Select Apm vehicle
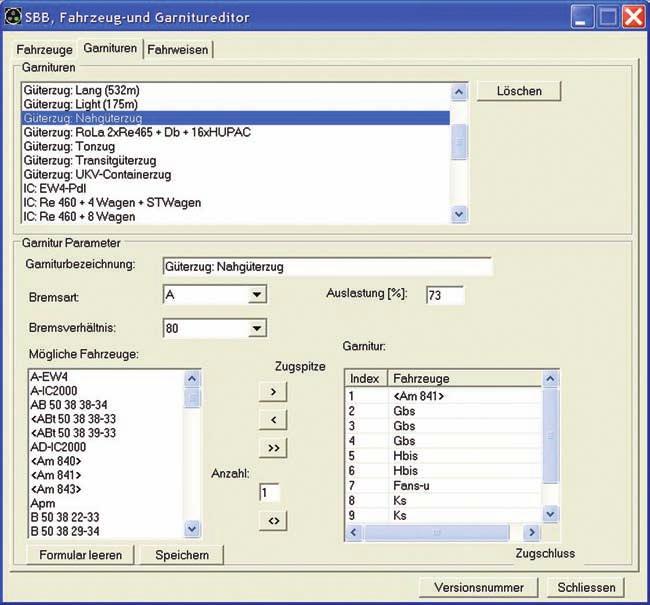The width and height of the screenshot is (650, 605). click(107, 504)
